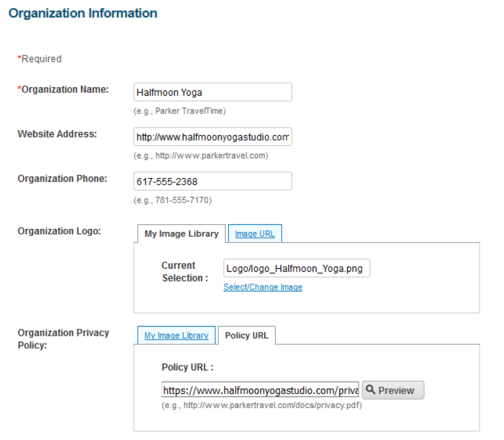
Task: Select the Policy URL tab
Action: tap(246, 336)
